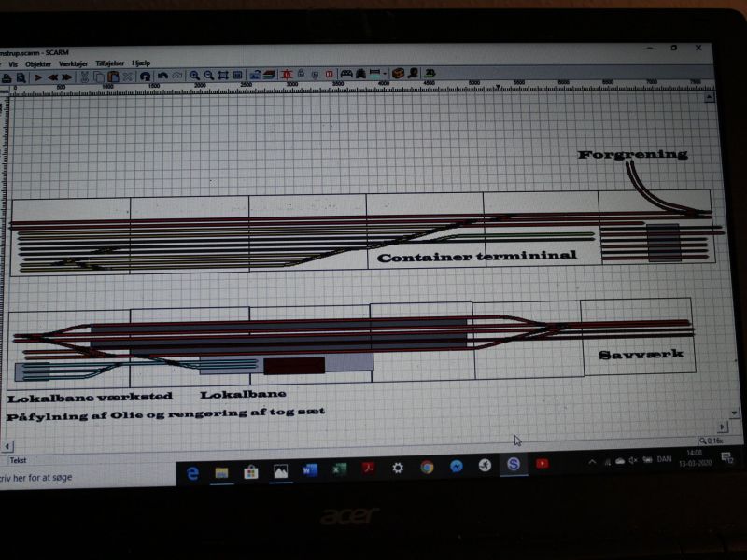Select the Forgrening text label
The width and height of the screenshot is (747, 560).
(x=632, y=154)
